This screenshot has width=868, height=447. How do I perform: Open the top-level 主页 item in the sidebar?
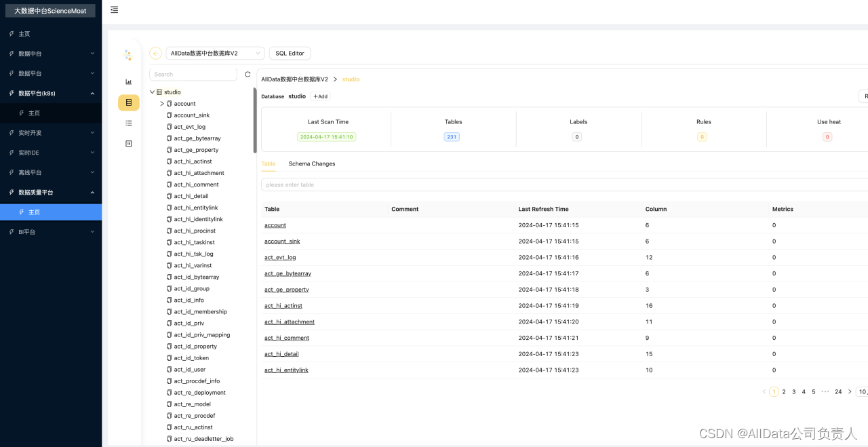pos(51,34)
